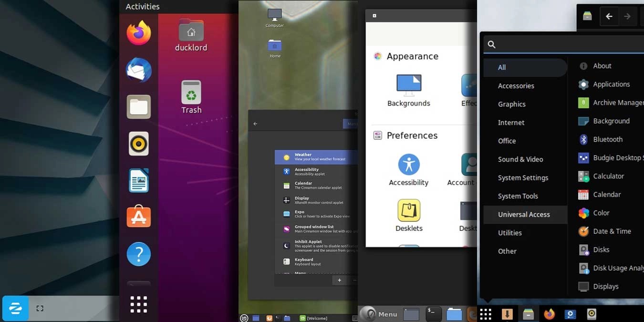Screen dimensions: 644x322
Task: Go back in the Budgie file manager
Action: 609,16
